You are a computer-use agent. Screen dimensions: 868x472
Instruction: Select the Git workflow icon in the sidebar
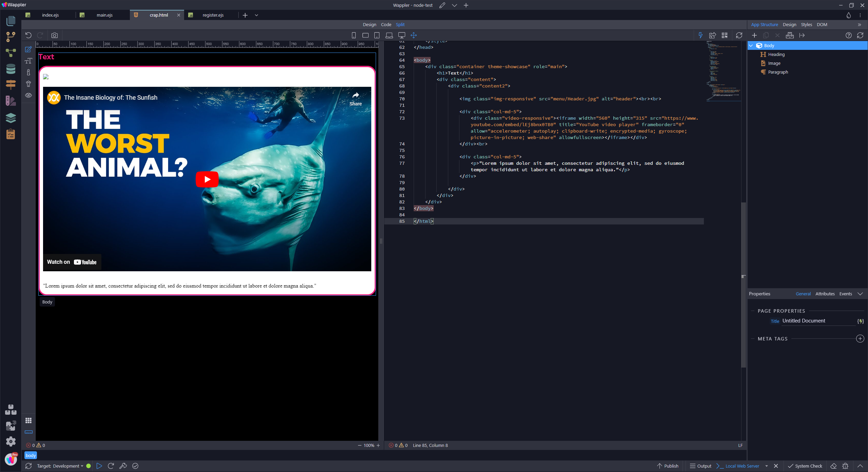click(x=11, y=37)
